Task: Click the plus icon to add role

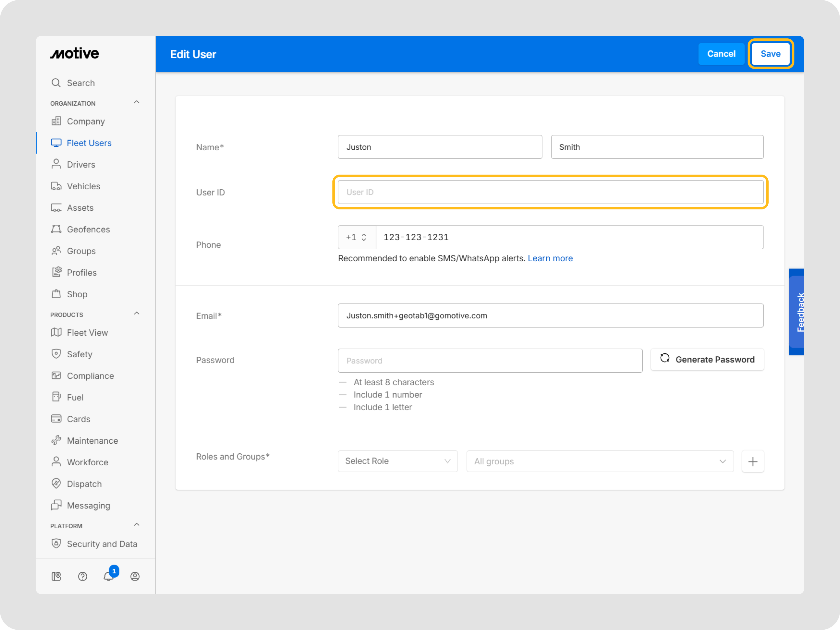Action: pos(753,461)
